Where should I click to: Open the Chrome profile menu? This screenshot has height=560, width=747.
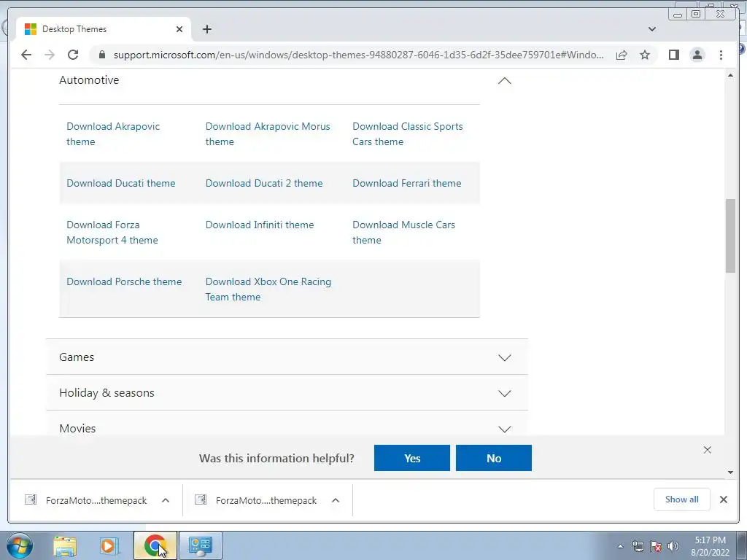(x=697, y=55)
